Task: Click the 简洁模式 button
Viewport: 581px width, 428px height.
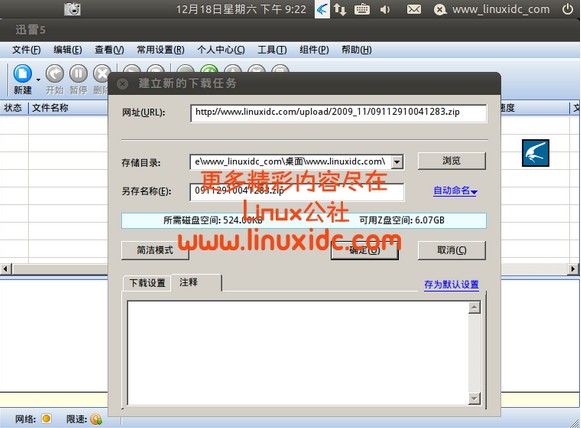Action: 155,250
